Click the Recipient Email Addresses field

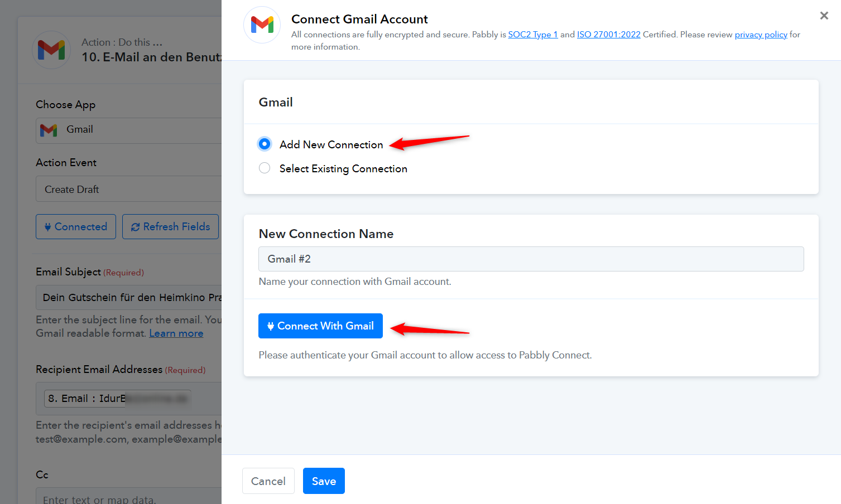pos(129,399)
